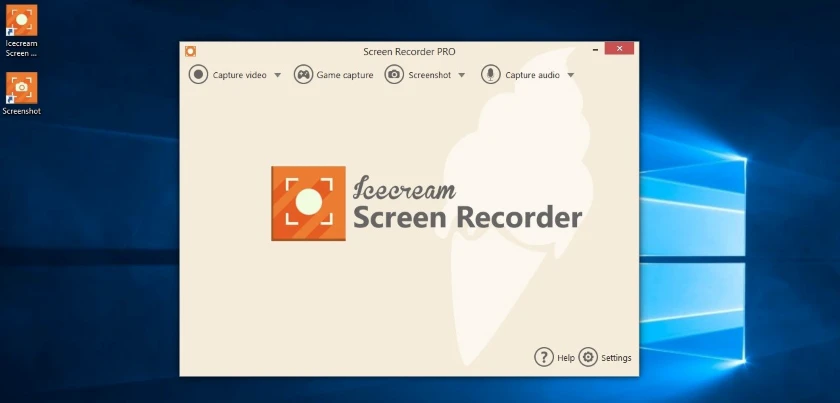Click the Help text label
840x403 pixels.
[x=566, y=358]
